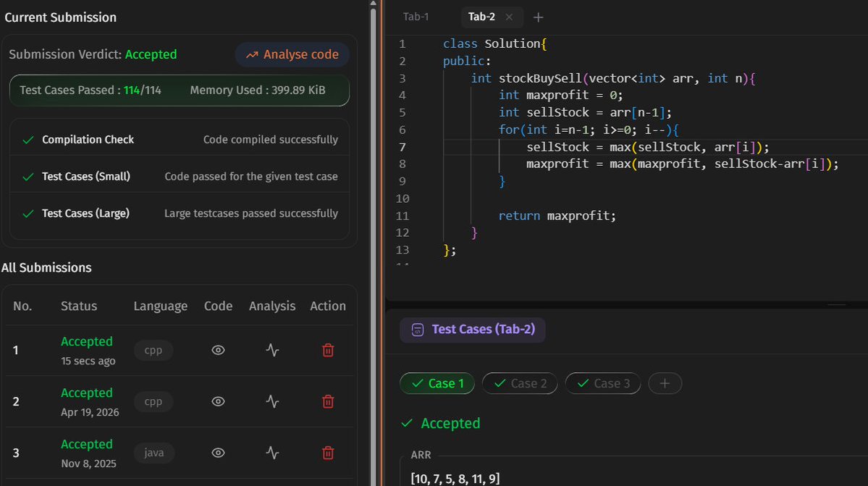Open Test Cases (Tab-2) panel button
This screenshot has height=486, width=868.
[472, 330]
